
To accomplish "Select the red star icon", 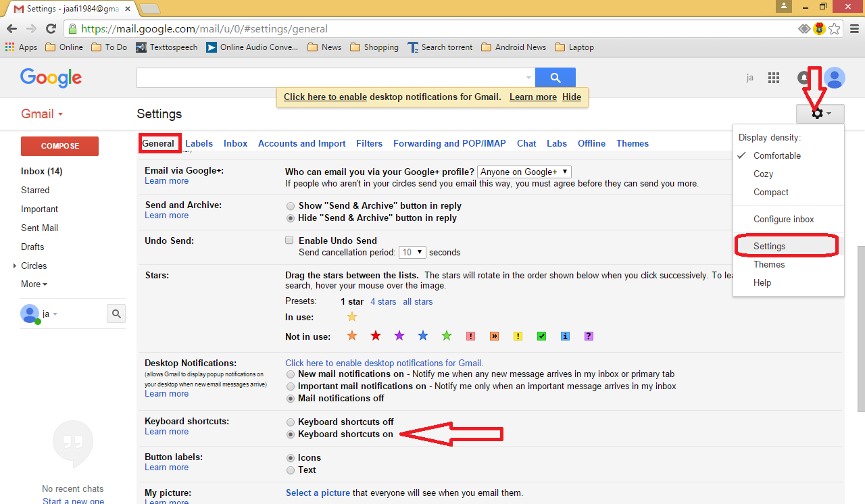I will click(x=376, y=336).
